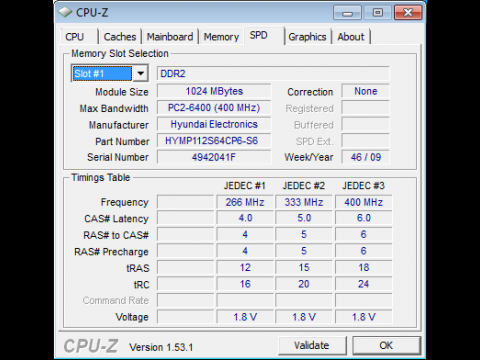Maximize the CPU-Z window

tap(377, 13)
